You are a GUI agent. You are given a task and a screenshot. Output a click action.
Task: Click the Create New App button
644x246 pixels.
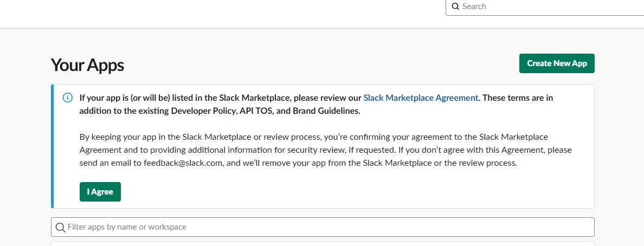(x=557, y=63)
